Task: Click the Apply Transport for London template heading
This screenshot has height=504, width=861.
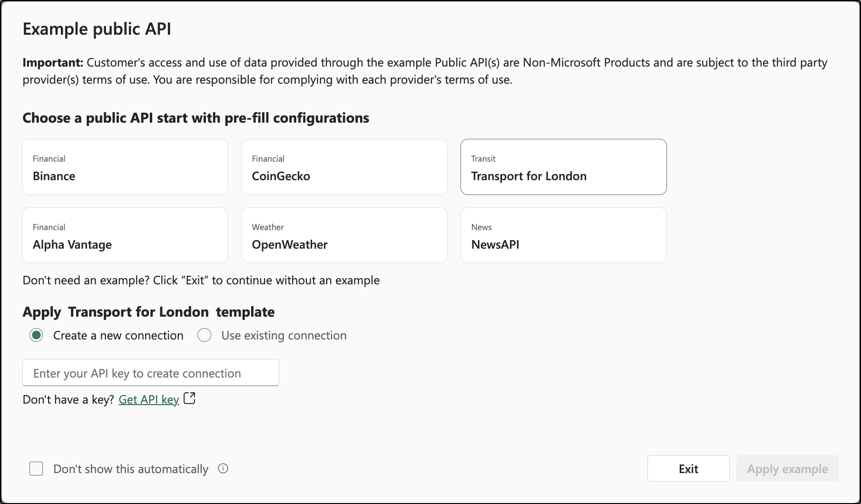Action: point(148,312)
